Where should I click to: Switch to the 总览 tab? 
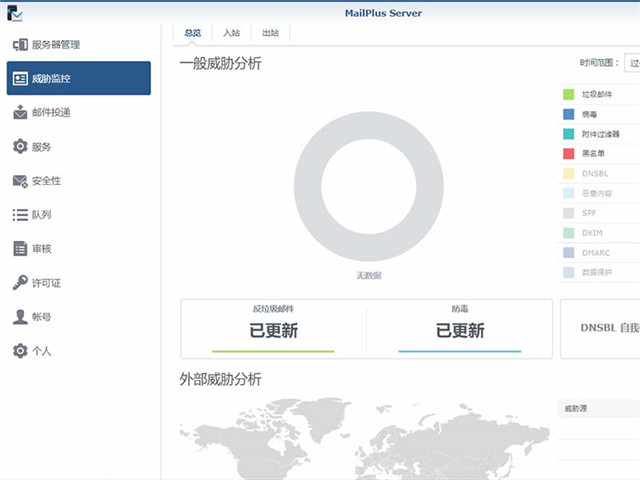[193, 33]
